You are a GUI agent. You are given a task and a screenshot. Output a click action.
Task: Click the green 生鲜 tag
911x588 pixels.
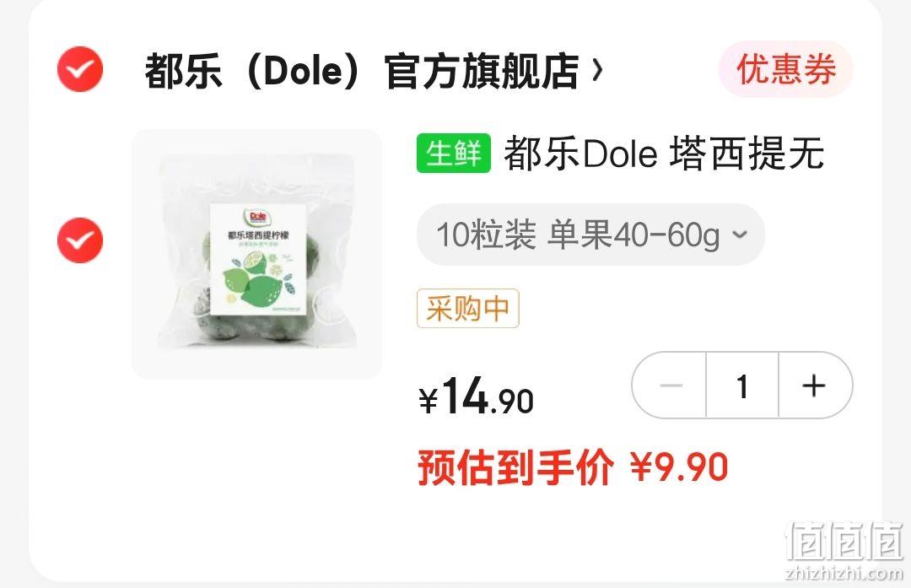coord(454,154)
